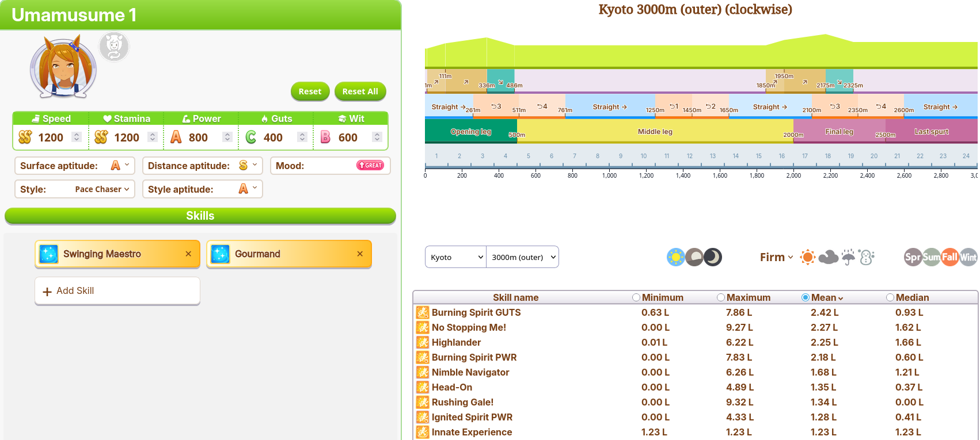Select the Fall season icon
Image resolution: width=980 pixels, height=440 pixels.
949,257
